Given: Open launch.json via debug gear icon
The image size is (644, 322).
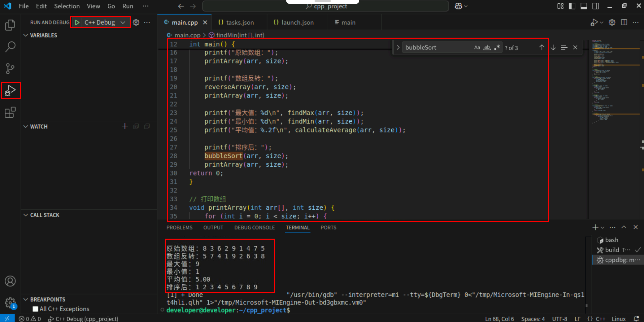Looking at the screenshot, I should (x=136, y=23).
